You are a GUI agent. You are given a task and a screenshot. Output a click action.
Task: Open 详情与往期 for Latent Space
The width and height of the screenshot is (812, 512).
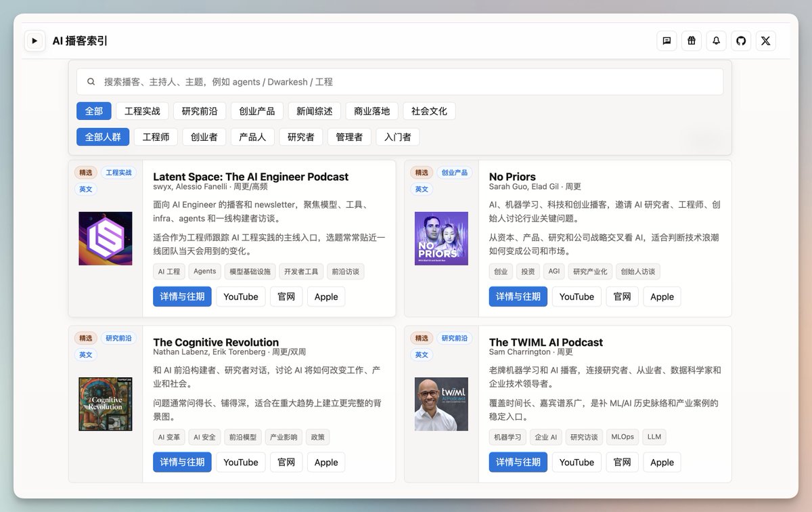tap(182, 297)
